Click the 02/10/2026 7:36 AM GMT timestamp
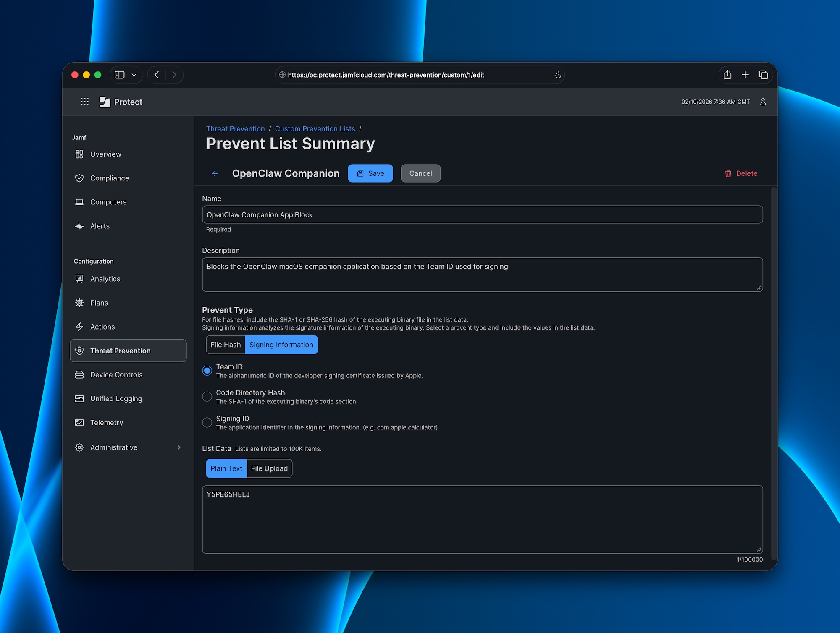The height and width of the screenshot is (633, 840). [716, 102]
